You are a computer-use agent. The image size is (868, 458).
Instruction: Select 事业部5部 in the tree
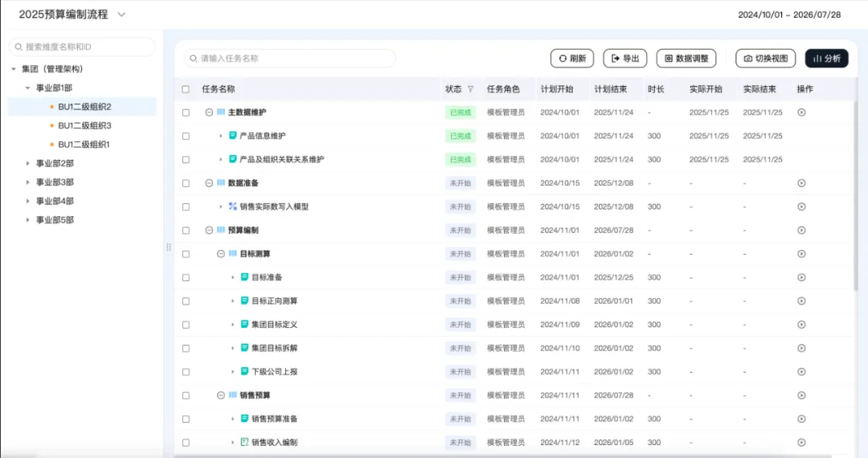55,219
